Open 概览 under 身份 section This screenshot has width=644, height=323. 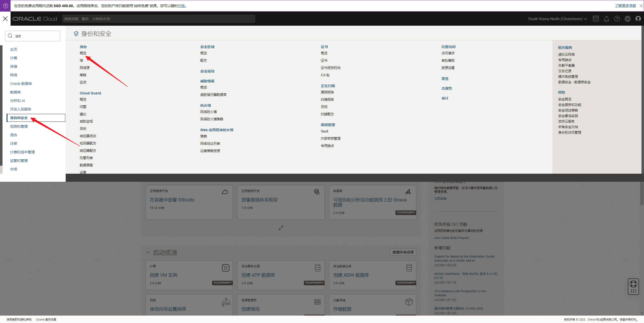tap(83, 53)
